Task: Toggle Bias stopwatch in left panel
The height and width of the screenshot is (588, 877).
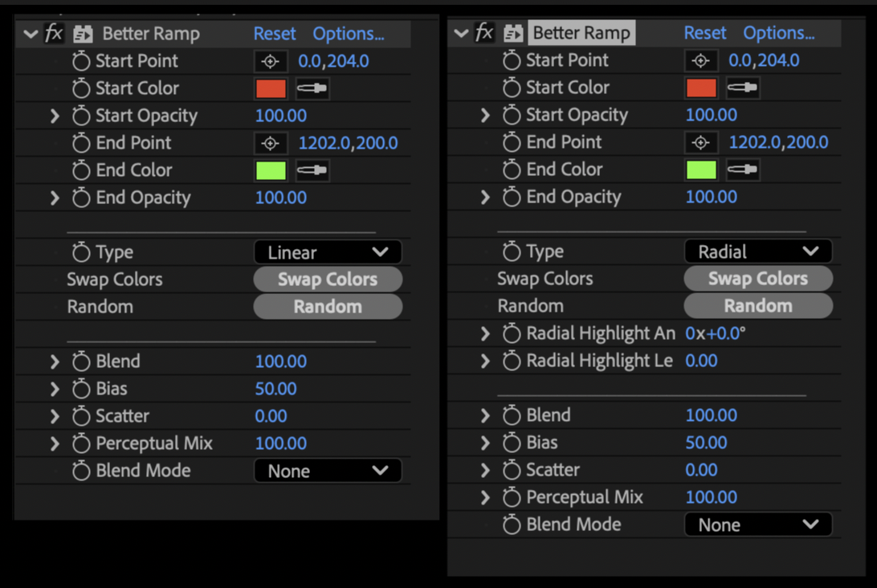Action: (x=81, y=389)
